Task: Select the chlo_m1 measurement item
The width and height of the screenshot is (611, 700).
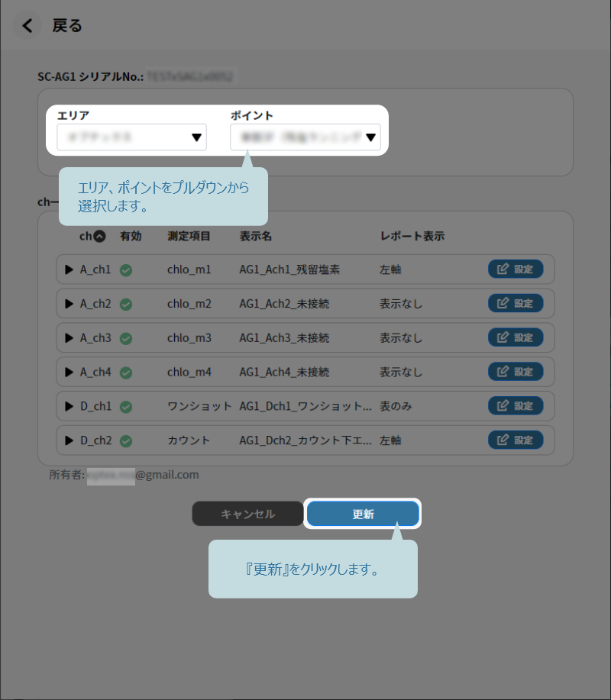Action: pos(189,269)
